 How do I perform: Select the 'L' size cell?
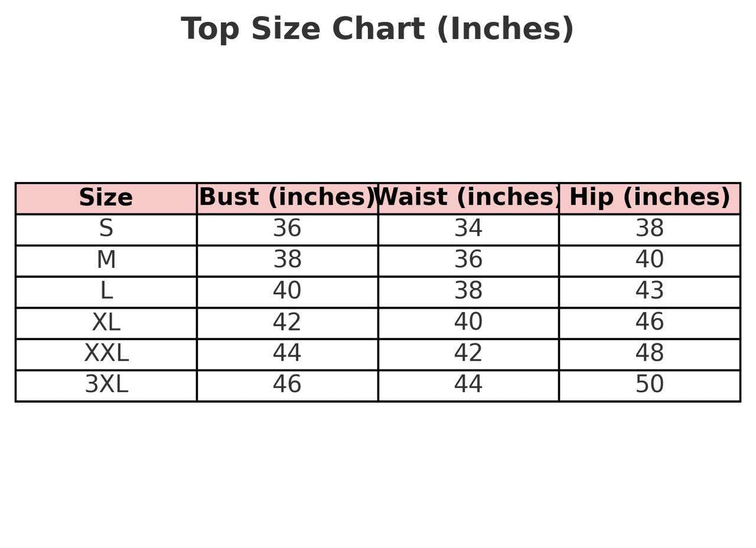pos(106,291)
